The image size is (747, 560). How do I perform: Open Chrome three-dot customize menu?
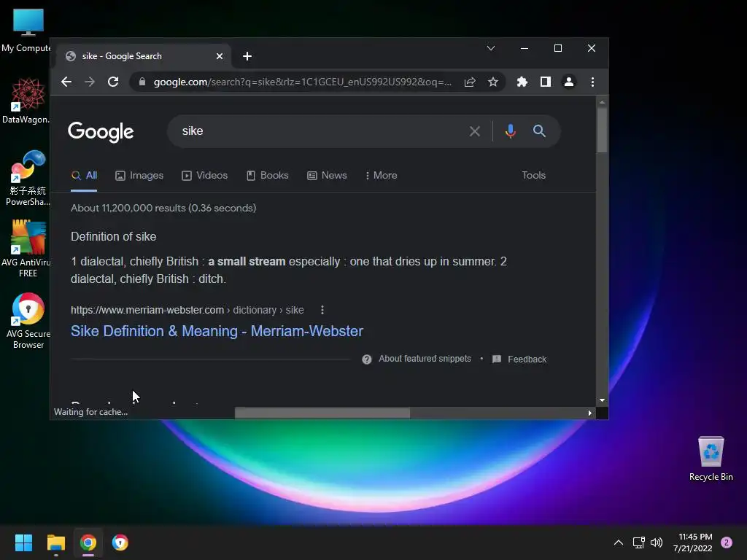pyautogui.click(x=592, y=82)
